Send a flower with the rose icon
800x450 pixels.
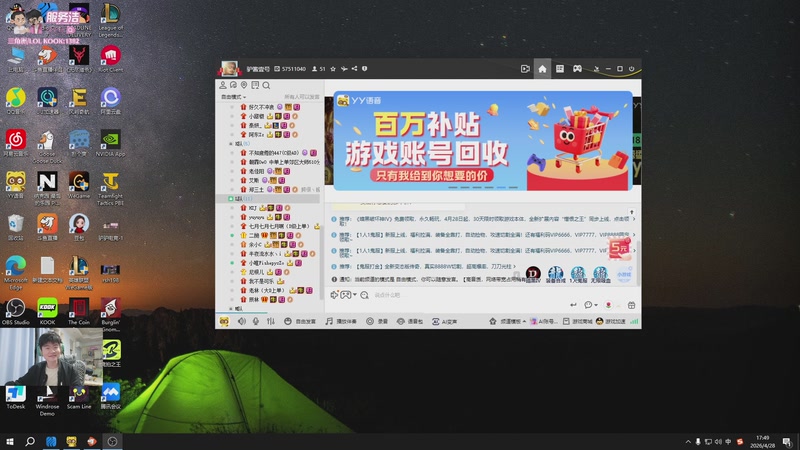[x=608, y=305]
